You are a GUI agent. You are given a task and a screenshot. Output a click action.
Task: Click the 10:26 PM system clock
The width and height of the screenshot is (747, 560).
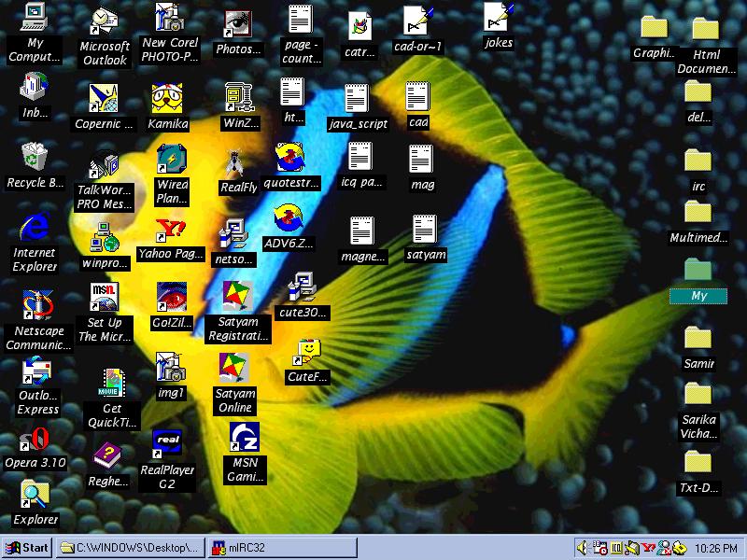(x=716, y=548)
